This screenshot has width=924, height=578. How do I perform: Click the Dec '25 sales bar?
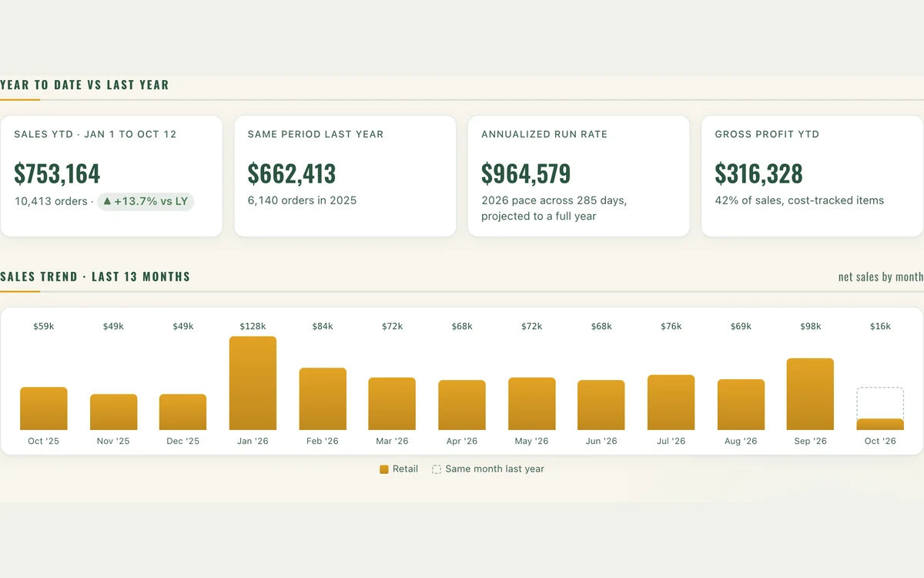click(x=183, y=412)
